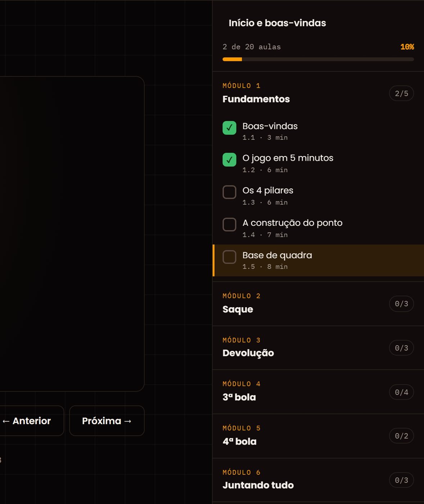The height and width of the screenshot is (504, 424).
Task: Uncheck the Boas-vindas lesson checkbox
Action: pos(229,128)
